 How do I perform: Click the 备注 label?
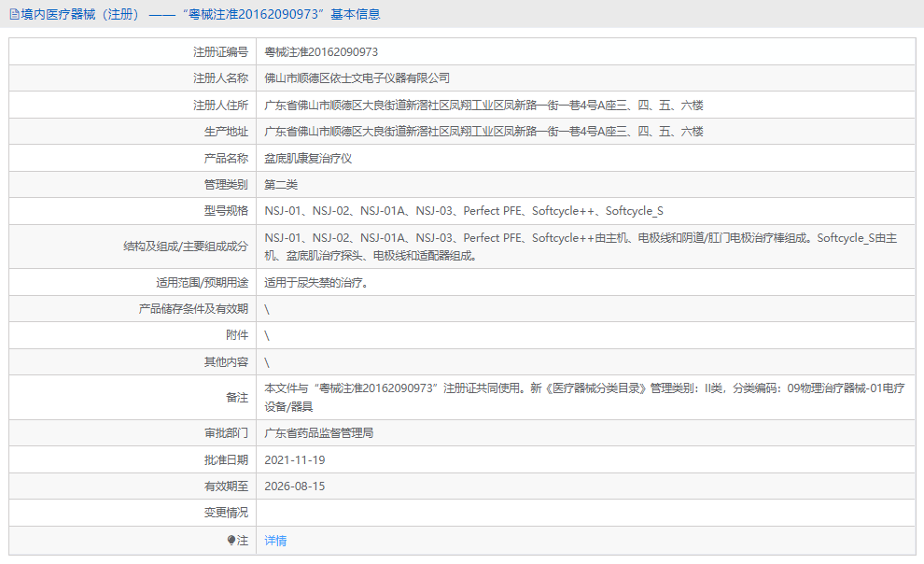coord(237,397)
